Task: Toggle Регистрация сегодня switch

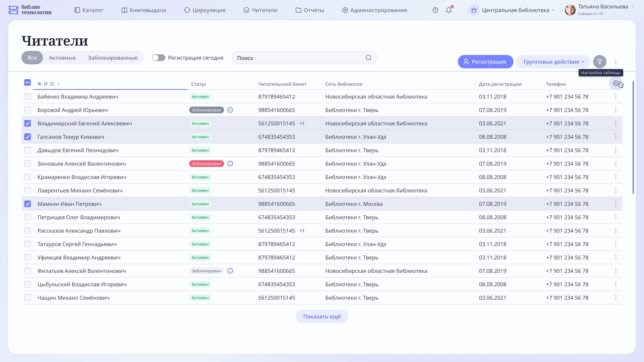Action: (x=158, y=58)
